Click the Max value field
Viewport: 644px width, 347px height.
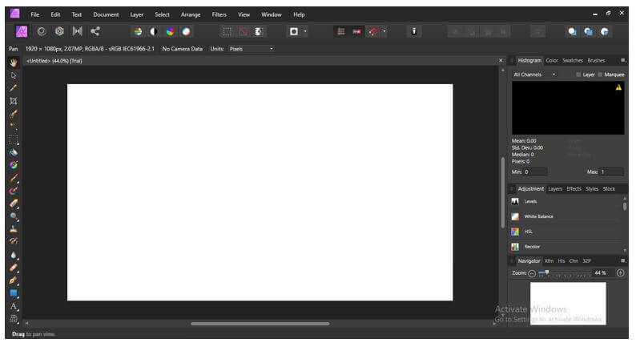tap(611, 171)
